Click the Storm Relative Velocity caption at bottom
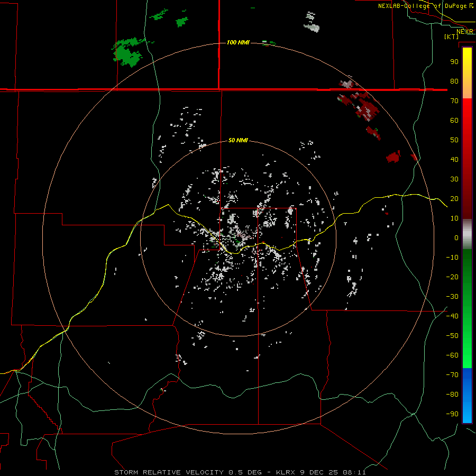 pos(240,472)
